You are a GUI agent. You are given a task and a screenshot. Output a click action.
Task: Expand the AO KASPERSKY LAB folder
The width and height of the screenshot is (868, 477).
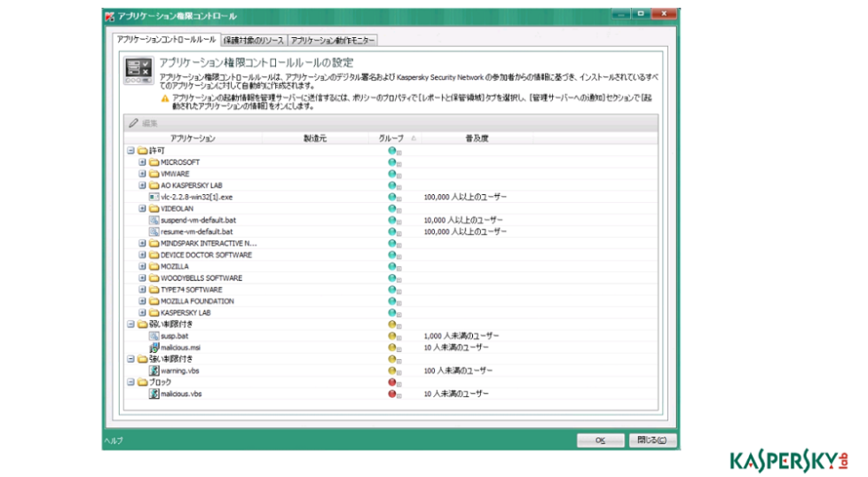(142, 185)
